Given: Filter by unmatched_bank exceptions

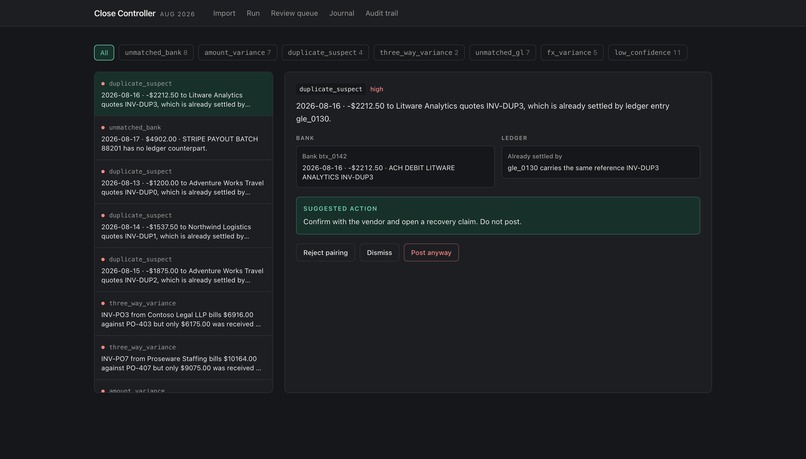Looking at the screenshot, I should coord(156,52).
